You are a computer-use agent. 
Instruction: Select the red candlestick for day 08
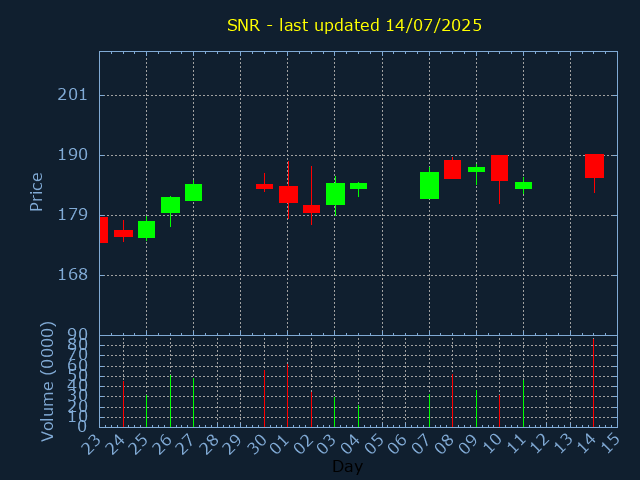point(452,169)
